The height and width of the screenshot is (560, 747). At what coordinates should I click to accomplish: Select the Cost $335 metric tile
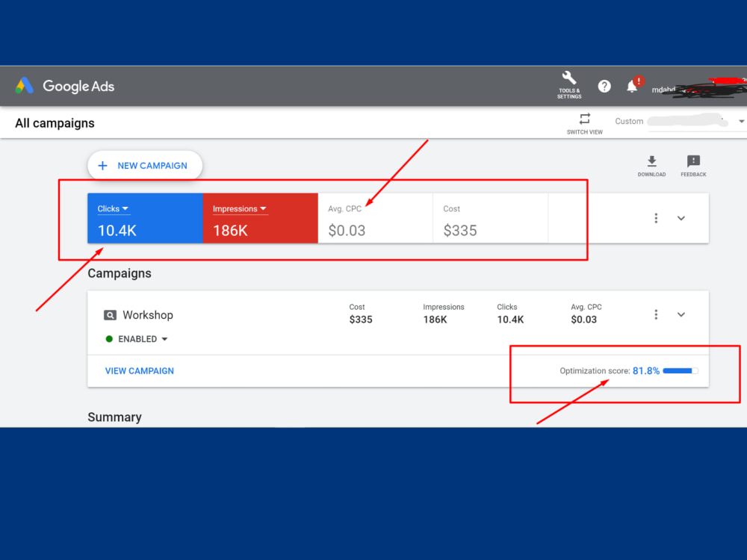tap(491, 219)
